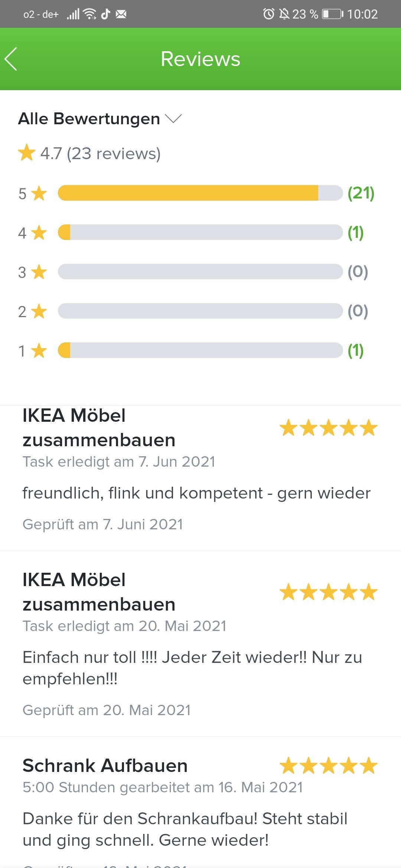This screenshot has width=401, height=868.
Task: Tap the yellow star beside 4.7 rating
Action: (x=27, y=153)
